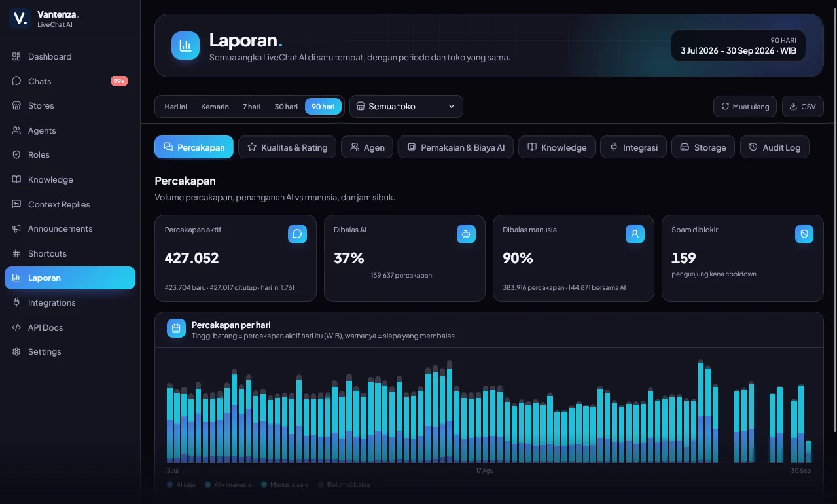Click '383.916 percakapan · 144.871 bersama AI' text
Screen dimensions: 837x504
pyautogui.click(x=565, y=288)
